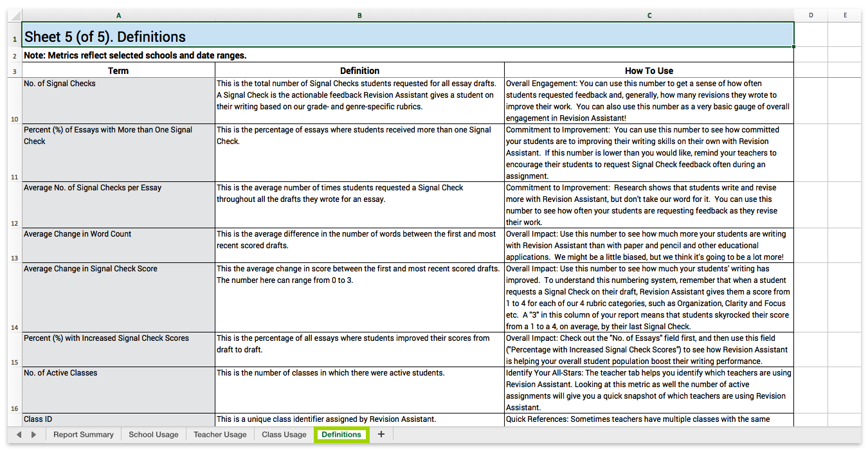Select row 10 header
Viewport: 868px width, 454px height.
14,101
